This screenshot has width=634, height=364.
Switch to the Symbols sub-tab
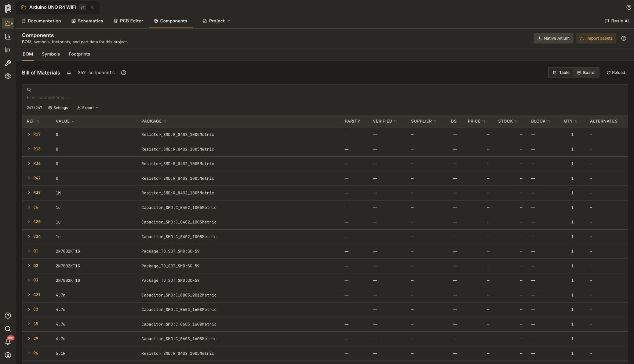[51, 54]
